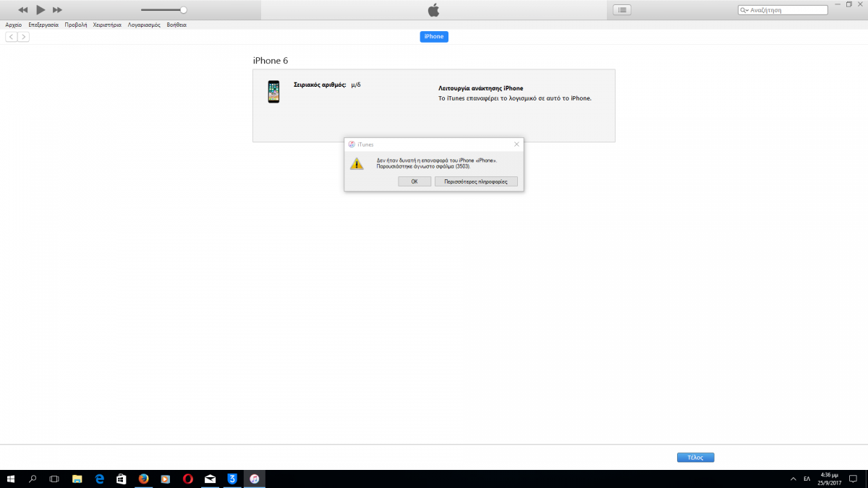Screen dimensions: 868x488
Task: Open the Αρχείο menu
Action: [14, 25]
